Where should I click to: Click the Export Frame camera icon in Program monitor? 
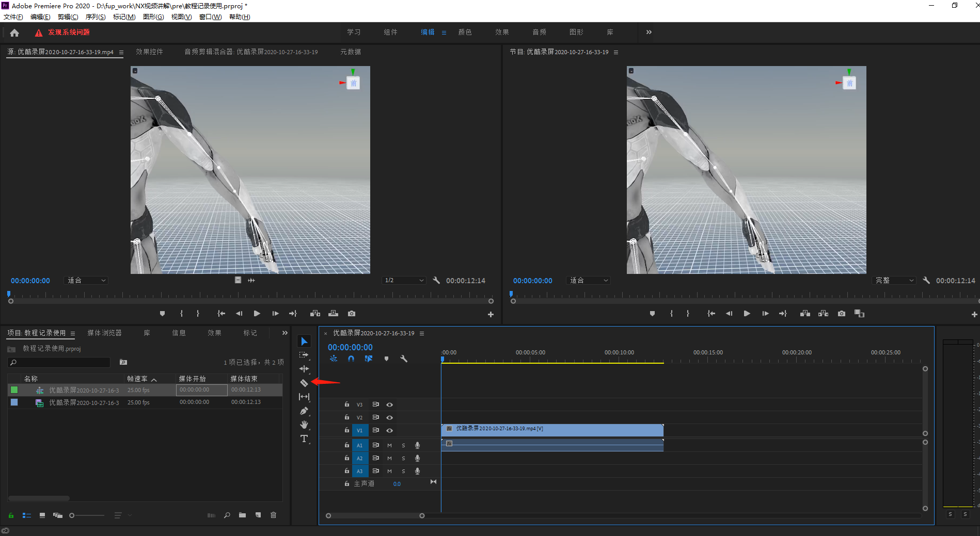tap(842, 314)
